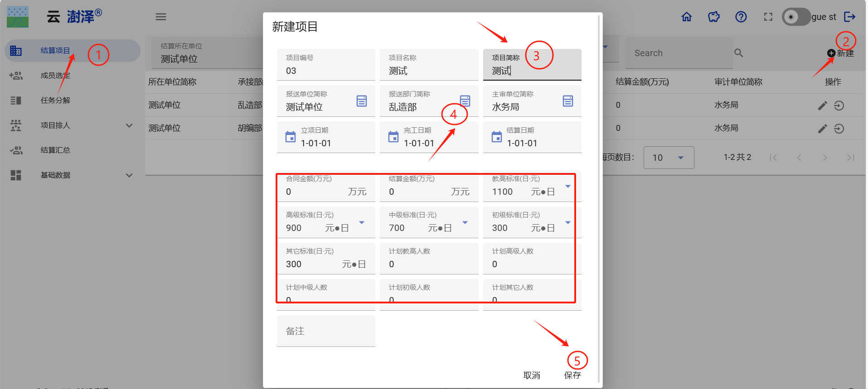Click the 项目名称 input field
The image size is (868, 389).
pyautogui.click(x=428, y=71)
